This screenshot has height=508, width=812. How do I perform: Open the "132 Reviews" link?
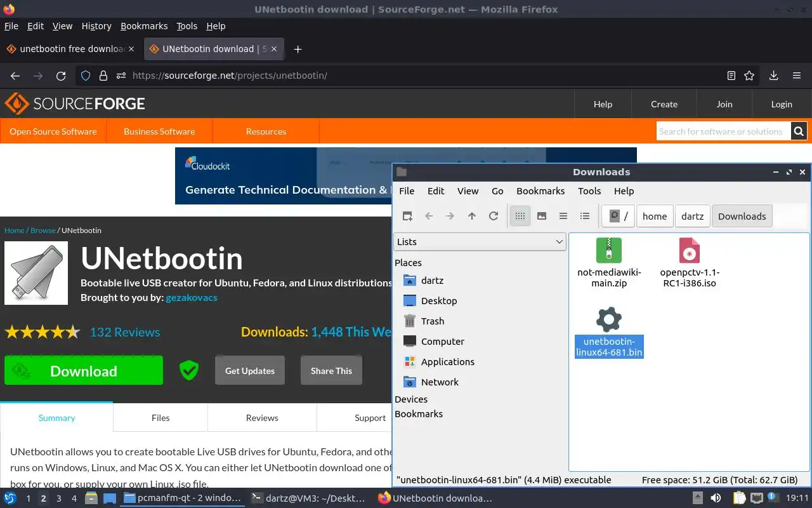[125, 332]
